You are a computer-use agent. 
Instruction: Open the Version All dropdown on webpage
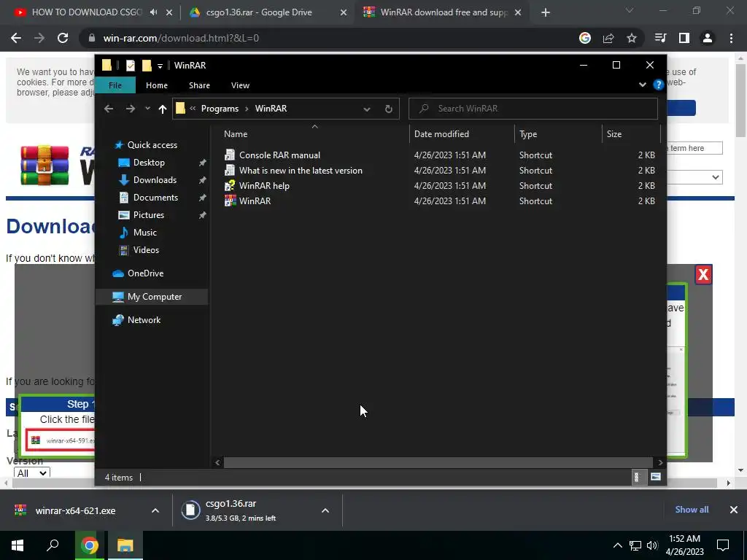[32, 472]
